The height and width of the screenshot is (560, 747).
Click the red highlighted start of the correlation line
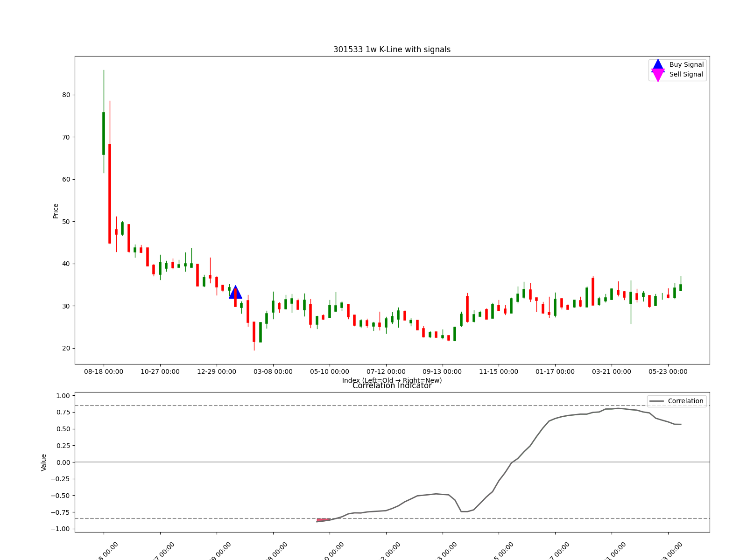tap(323, 520)
